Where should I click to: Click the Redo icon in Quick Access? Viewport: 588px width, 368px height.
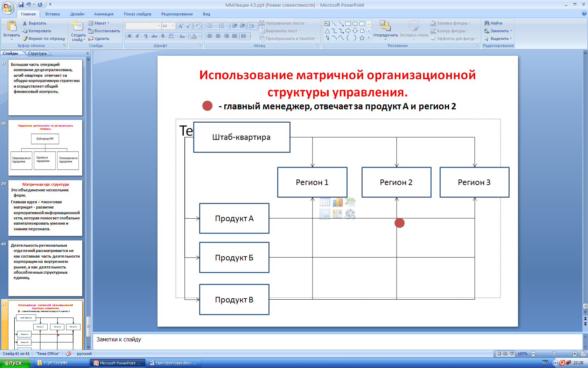[40, 5]
